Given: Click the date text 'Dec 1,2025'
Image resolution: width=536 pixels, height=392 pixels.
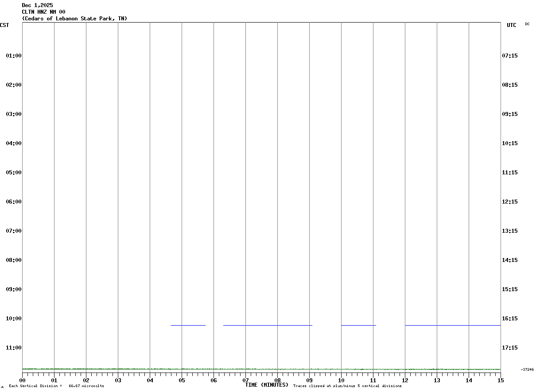Looking at the screenshot, I should click(37, 5).
